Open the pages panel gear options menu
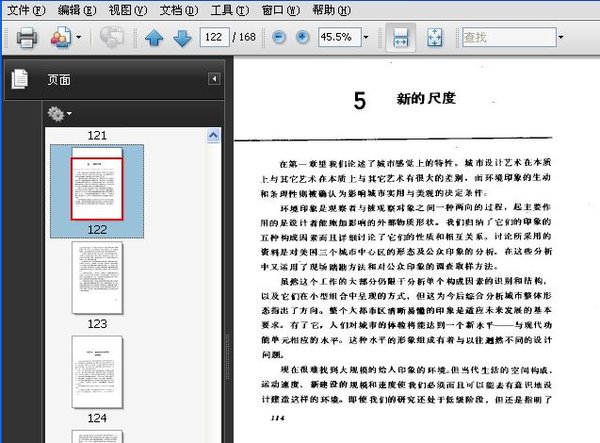Image resolution: width=600 pixels, height=443 pixels. (x=59, y=114)
